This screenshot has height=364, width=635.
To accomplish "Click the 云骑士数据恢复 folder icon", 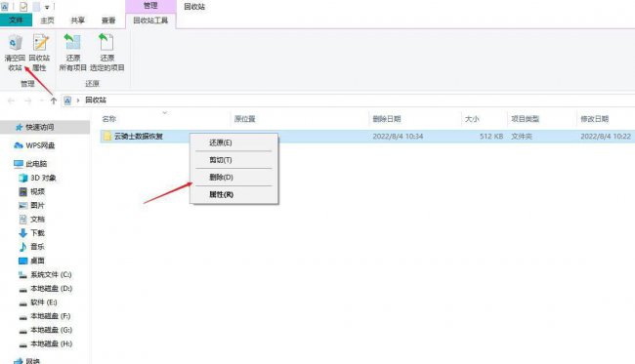I will (107, 136).
